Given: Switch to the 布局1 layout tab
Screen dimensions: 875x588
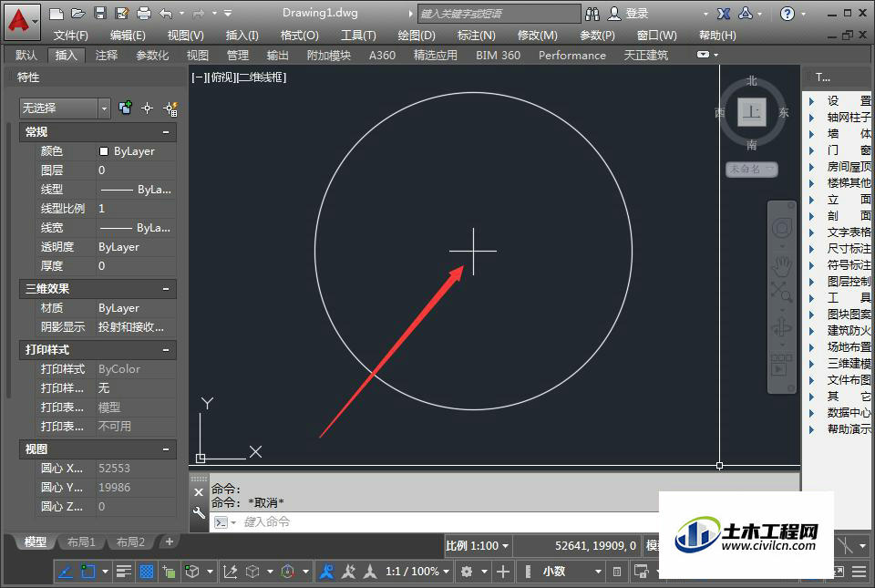Looking at the screenshot, I should click(81, 542).
